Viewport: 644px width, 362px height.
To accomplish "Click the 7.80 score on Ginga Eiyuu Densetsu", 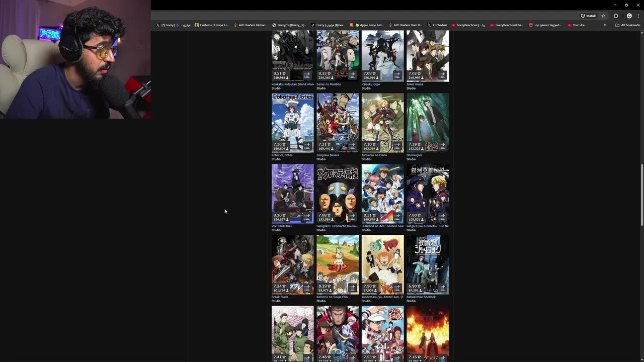I will [x=415, y=215].
